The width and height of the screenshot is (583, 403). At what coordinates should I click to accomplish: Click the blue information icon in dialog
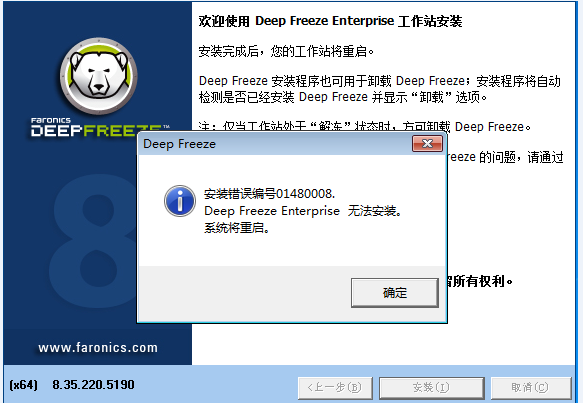click(180, 201)
